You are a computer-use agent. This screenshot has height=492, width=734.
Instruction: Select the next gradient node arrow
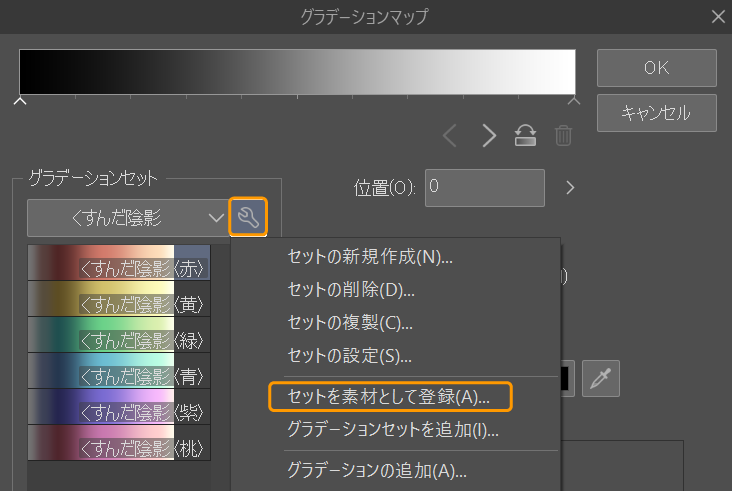pos(489,136)
